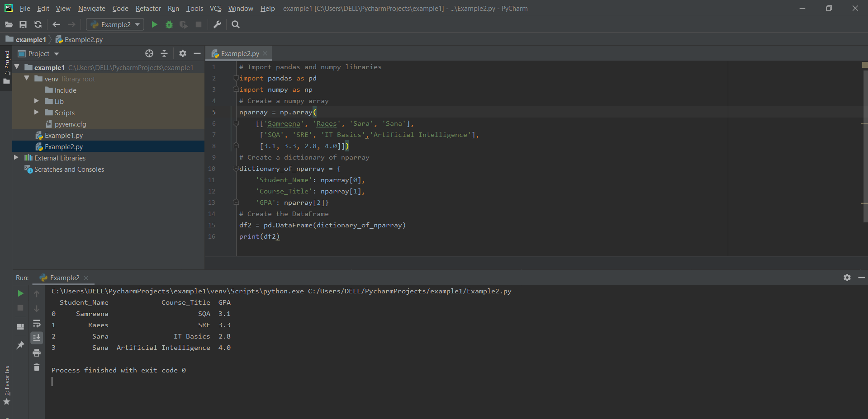868x419 pixels.
Task: Save all files with the floppy icon
Action: [23, 24]
